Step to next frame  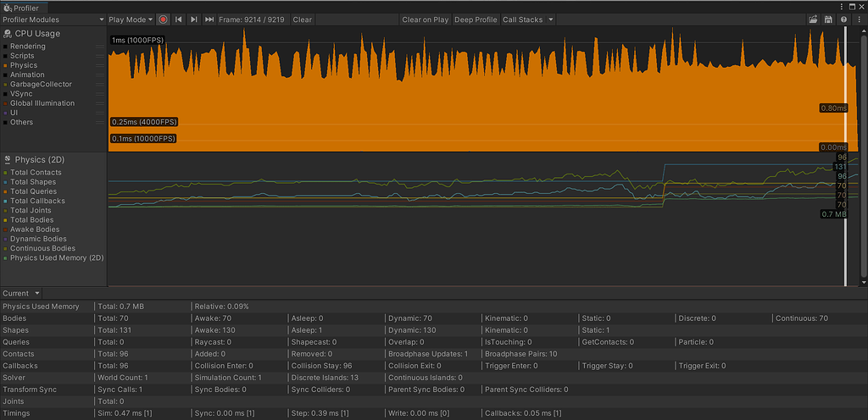point(194,19)
